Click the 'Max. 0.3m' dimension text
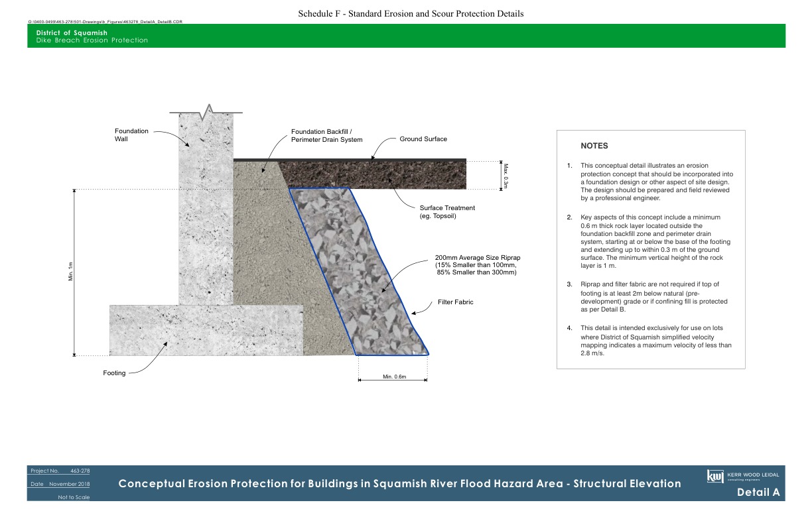The image size is (812, 525). [x=506, y=176]
